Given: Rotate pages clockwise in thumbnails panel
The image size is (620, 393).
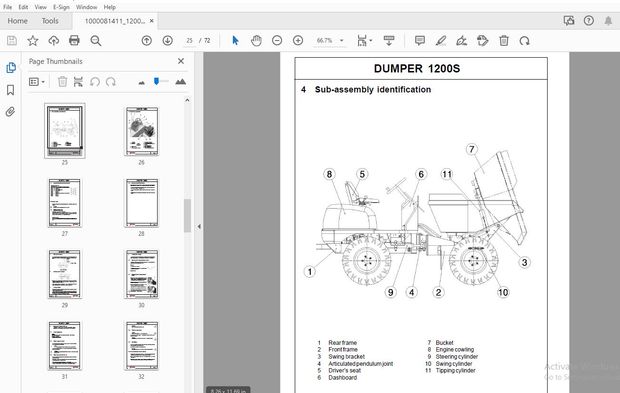Looking at the screenshot, I should pyautogui.click(x=111, y=81).
